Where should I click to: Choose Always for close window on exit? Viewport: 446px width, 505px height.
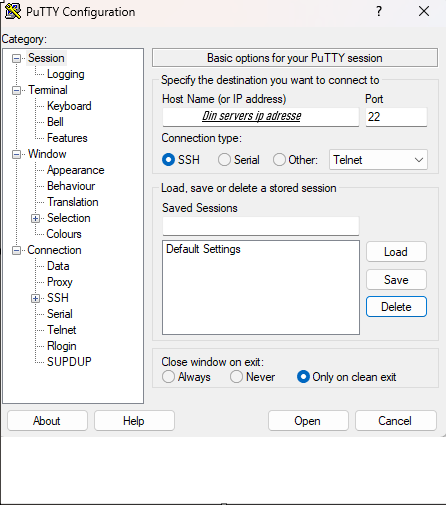click(x=168, y=377)
